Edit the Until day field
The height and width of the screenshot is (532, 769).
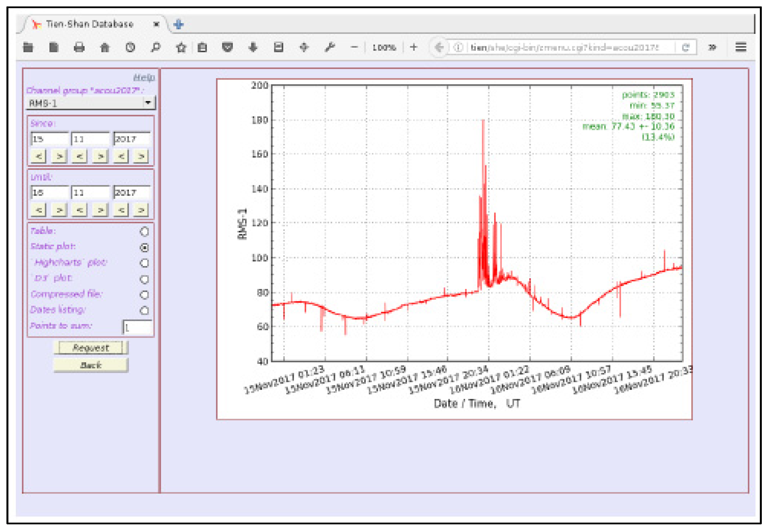click(50, 192)
